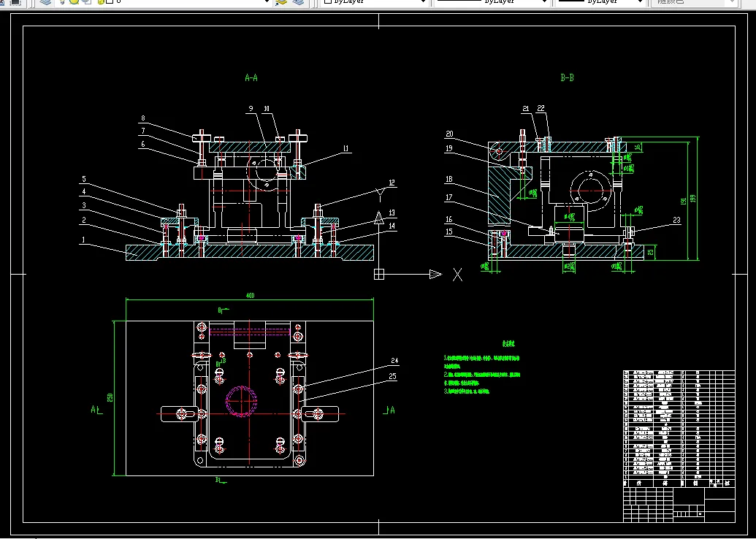Screen dimensions: 756x539
Task: Select the 400 width dimension text
Action: point(250,296)
